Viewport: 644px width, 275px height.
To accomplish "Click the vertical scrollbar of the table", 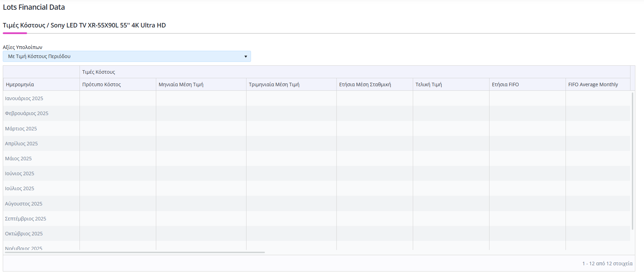I will pos(633,161).
